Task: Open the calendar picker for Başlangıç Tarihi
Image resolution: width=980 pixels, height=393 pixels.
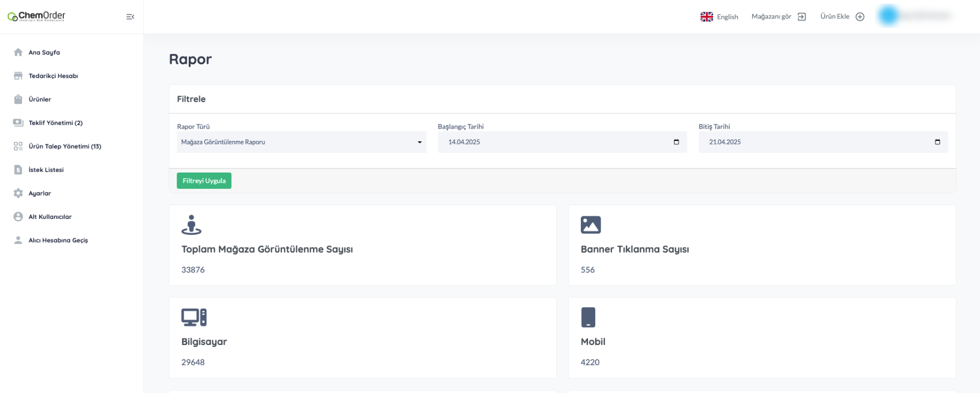Action: 676,142
